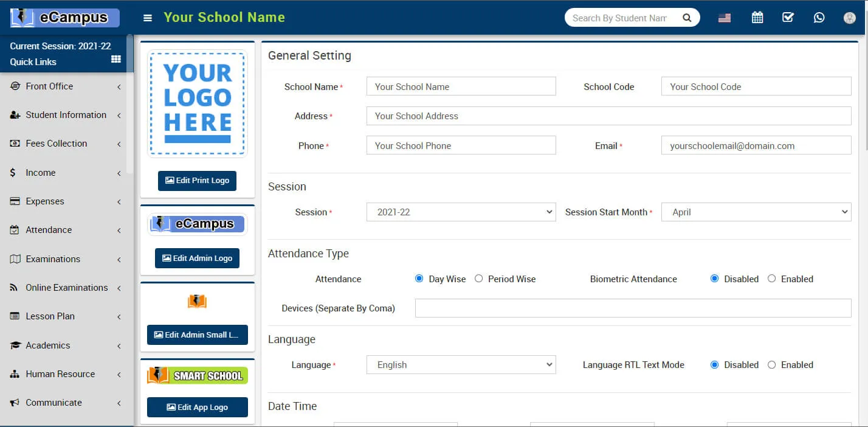Open the user profile avatar
Screen dimensions: 868x427
(850, 18)
